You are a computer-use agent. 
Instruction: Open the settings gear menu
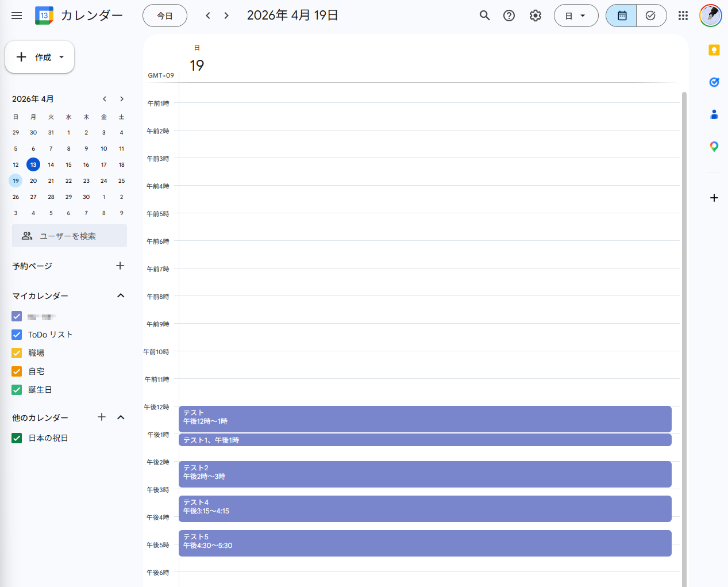coord(536,16)
